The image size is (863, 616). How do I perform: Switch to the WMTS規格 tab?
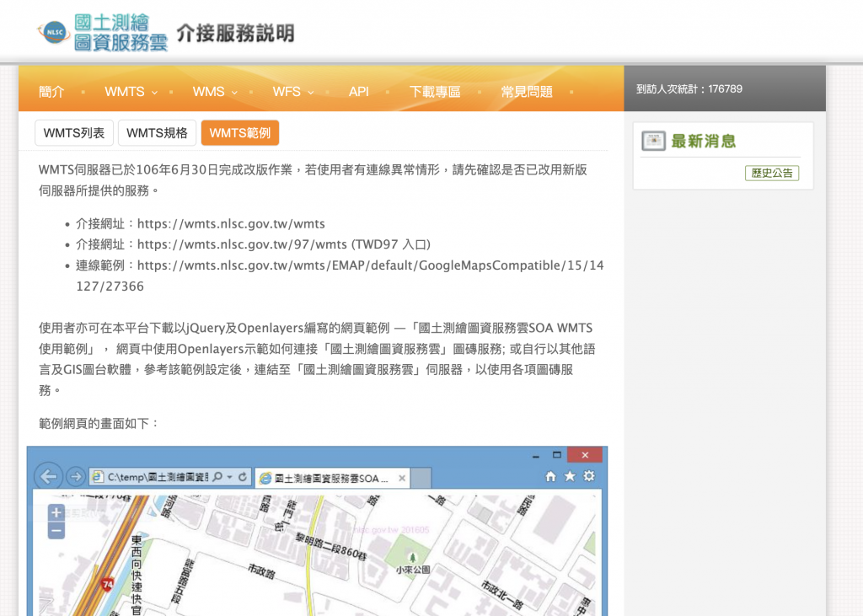click(x=157, y=132)
